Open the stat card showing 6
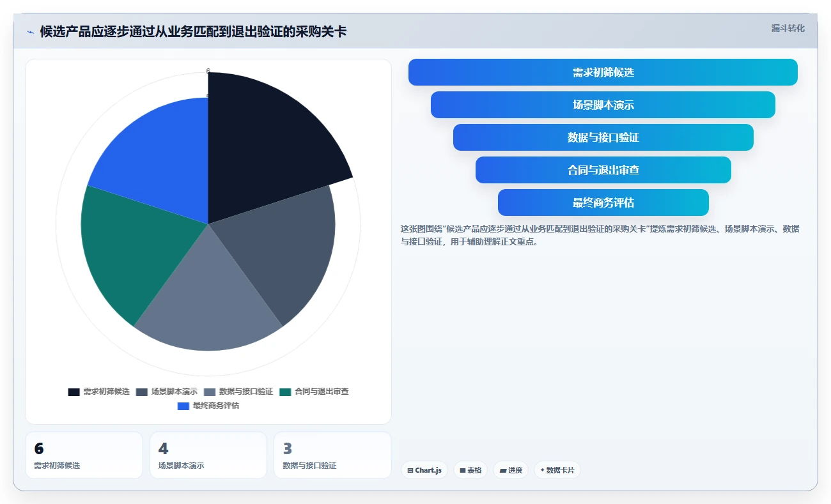The height and width of the screenshot is (504, 831). pos(84,455)
